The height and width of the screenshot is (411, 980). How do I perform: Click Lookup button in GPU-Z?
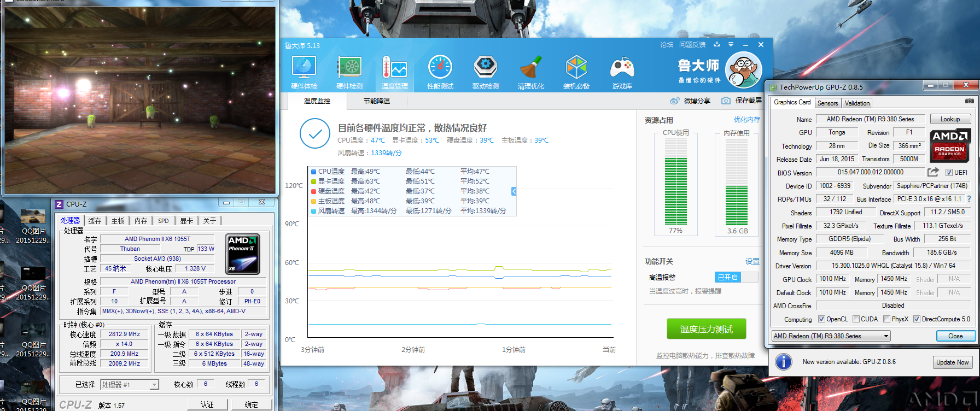coord(950,119)
